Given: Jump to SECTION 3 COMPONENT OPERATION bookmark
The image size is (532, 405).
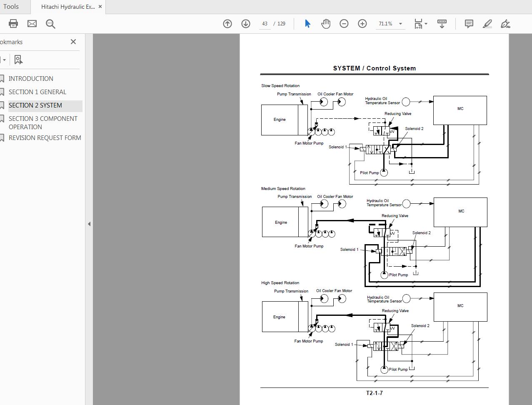Looking at the screenshot, I should pyautogui.click(x=43, y=122).
